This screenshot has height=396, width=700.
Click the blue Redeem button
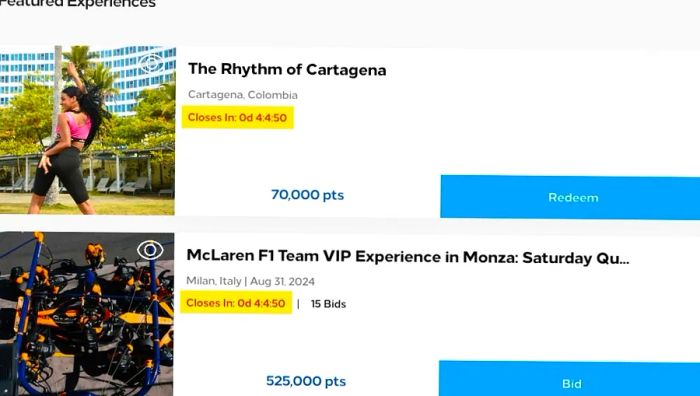pos(570,197)
